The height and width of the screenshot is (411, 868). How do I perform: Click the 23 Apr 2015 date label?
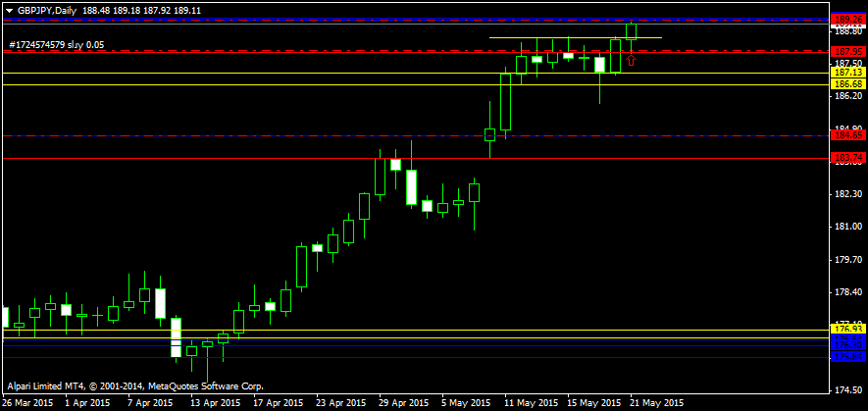(342, 403)
